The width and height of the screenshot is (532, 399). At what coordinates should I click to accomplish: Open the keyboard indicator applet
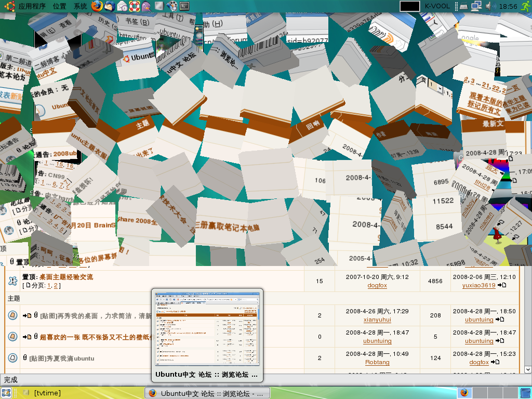pos(463,6)
